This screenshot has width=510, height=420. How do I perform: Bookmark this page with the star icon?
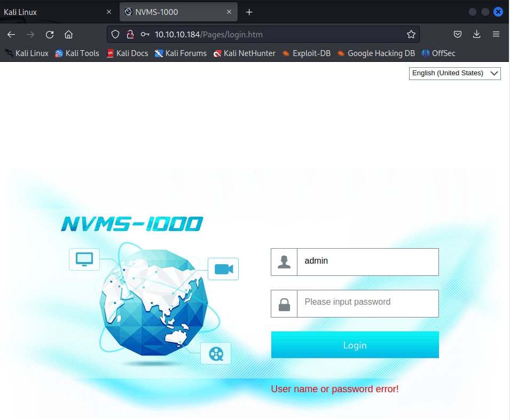point(411,35)
